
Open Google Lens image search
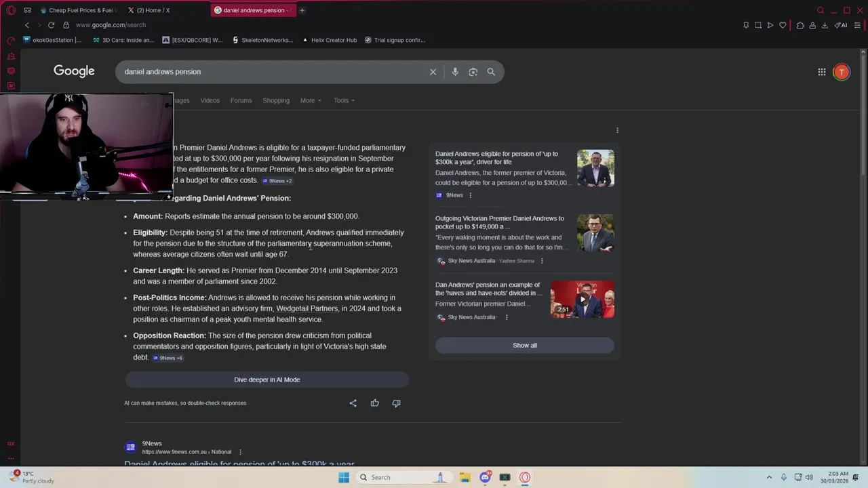pos(473,72)
